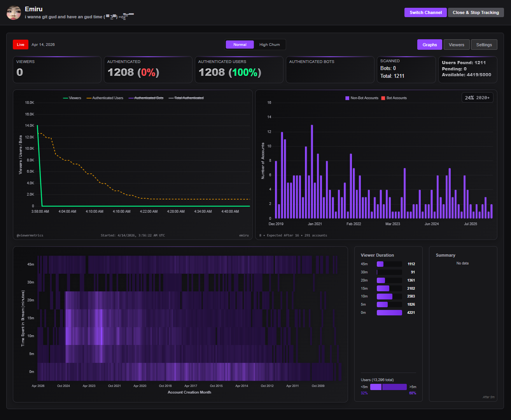Click the 'Emiru' channel name

pos(34,9)
